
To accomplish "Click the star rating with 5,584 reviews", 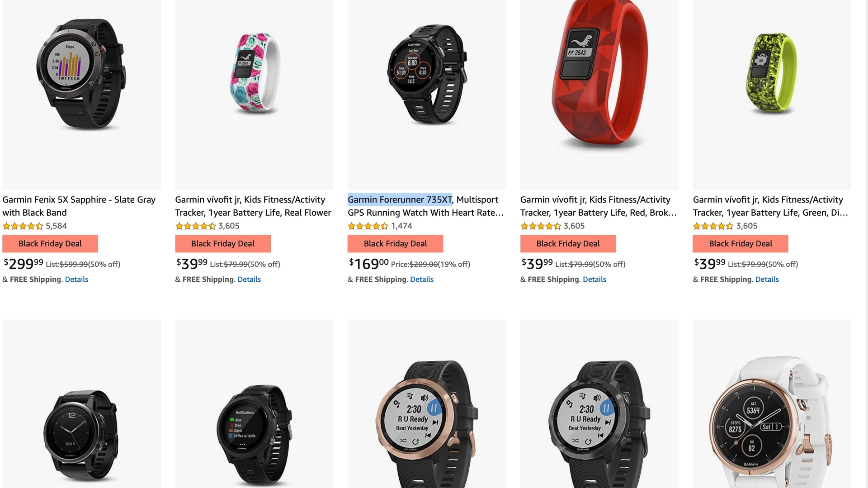I will click(23, 226).
